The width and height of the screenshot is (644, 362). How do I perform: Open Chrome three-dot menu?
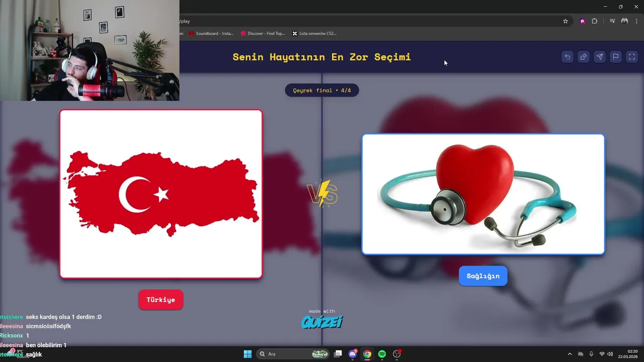(x=636, y=21)
